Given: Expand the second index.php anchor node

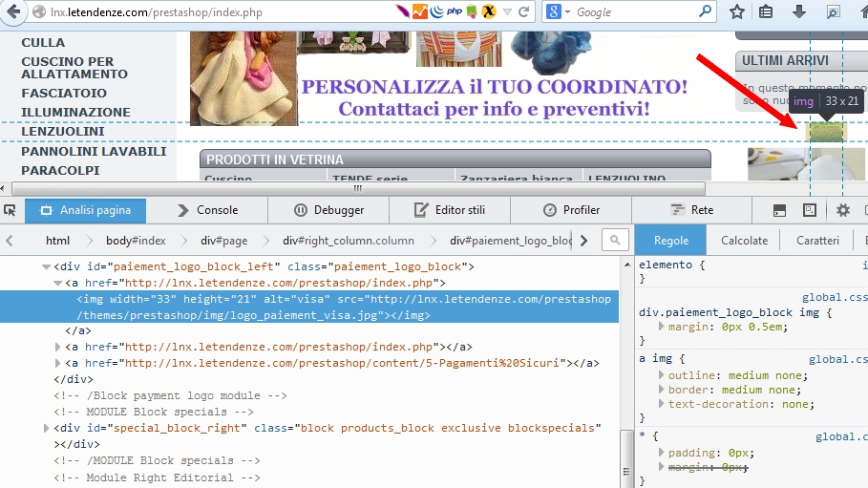Looking at the screenshot, I should pos(57,347).
